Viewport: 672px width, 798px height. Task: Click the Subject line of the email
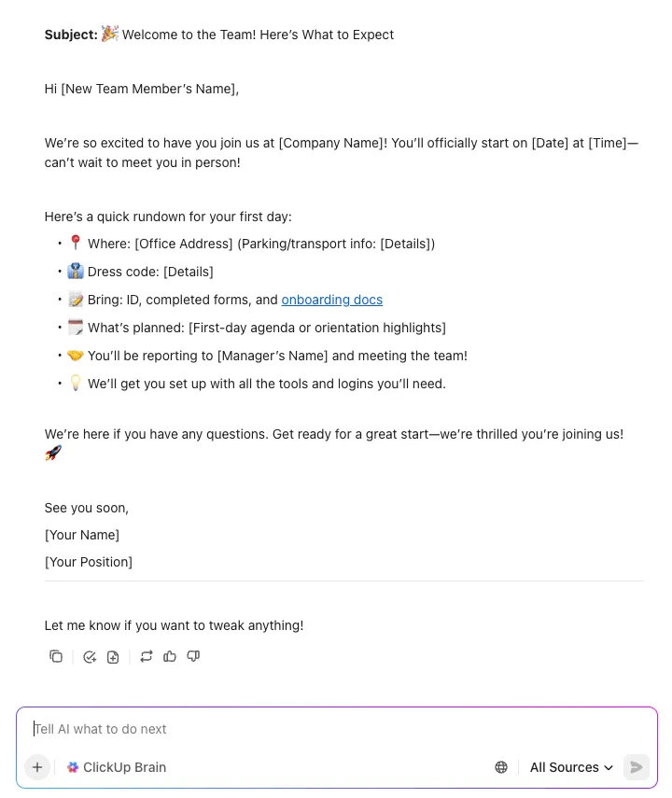(x=219, y=35)
